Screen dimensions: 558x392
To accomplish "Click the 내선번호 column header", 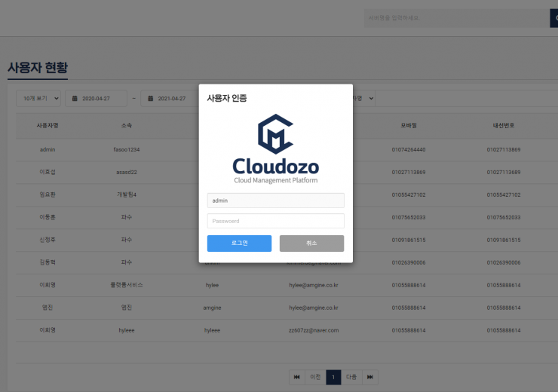I will point(503,125).
